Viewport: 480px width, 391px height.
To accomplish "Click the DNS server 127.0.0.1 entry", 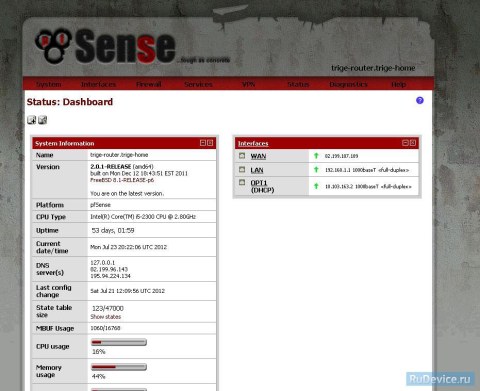I will point(103,263).
